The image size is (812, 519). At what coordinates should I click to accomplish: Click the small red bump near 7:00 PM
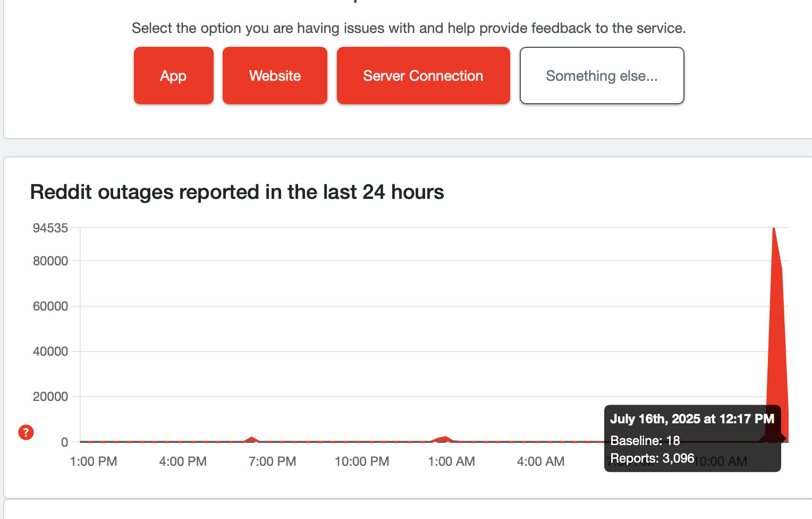pos(252,439)
